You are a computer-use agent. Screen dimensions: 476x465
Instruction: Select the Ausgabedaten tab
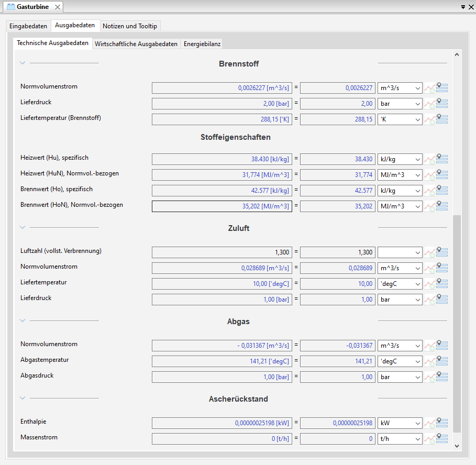pyautogui.click(x=75, y=26)
